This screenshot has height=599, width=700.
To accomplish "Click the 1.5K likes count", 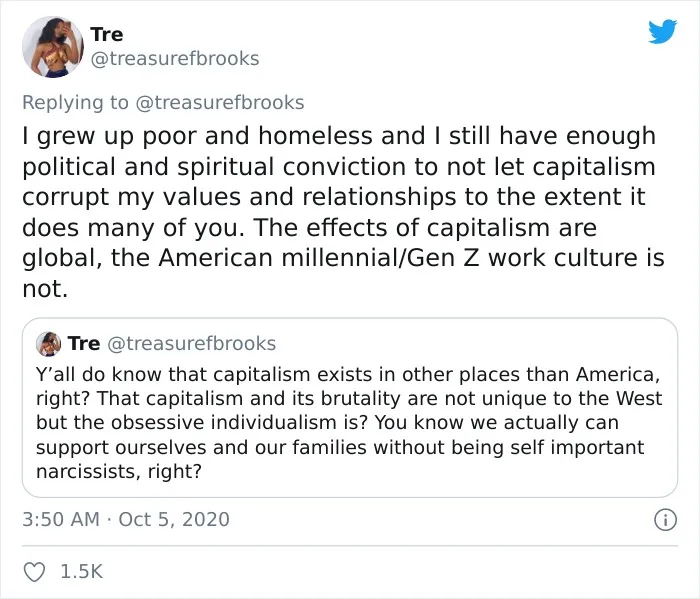I will tap(82, 572).
